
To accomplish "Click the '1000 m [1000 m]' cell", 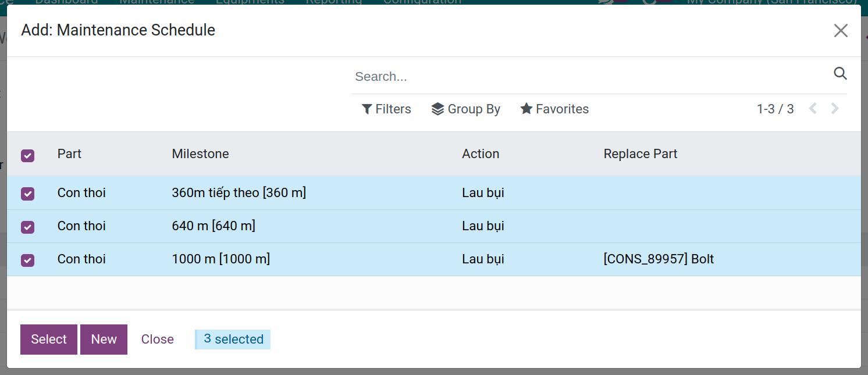I will (221, 259).
